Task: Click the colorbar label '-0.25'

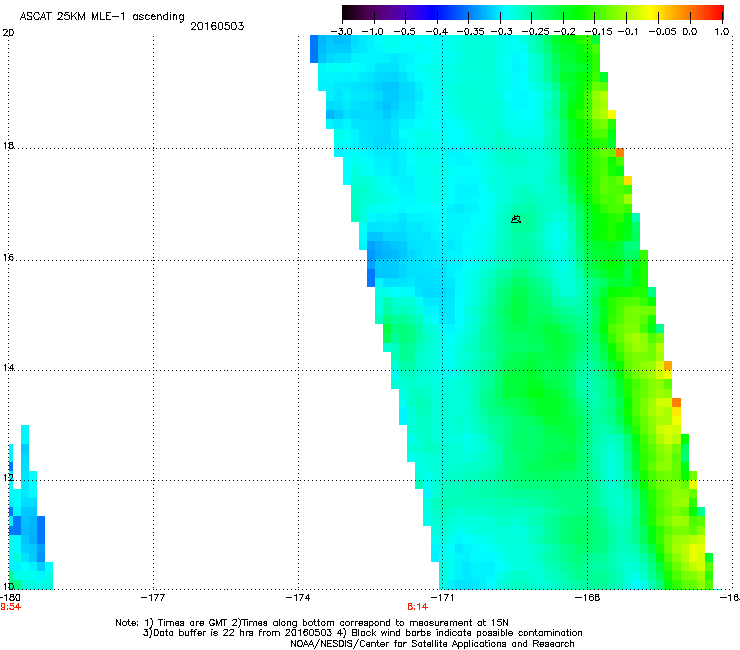Action: [x=535, y=32]
